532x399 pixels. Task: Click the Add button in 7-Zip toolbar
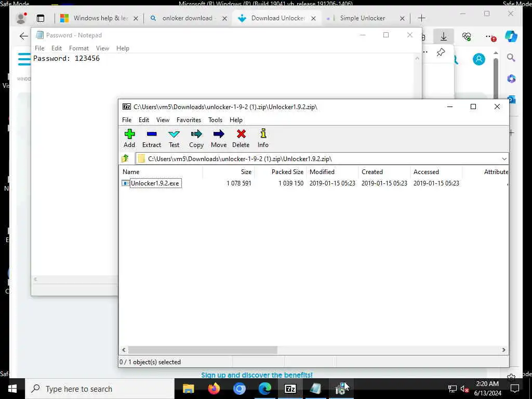point(129,138)
